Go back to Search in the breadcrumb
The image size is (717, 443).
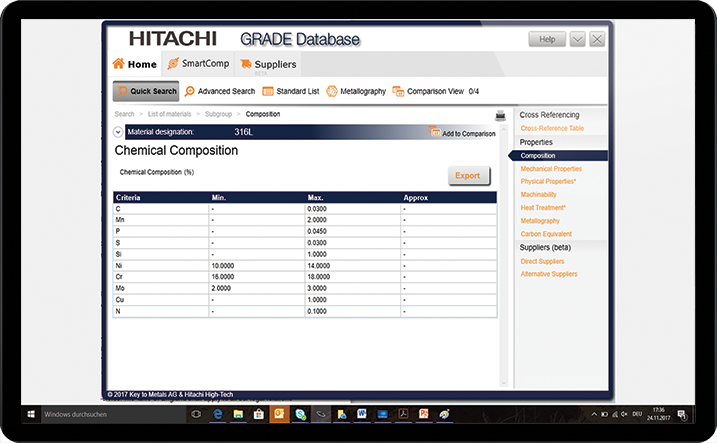point(124,114)
